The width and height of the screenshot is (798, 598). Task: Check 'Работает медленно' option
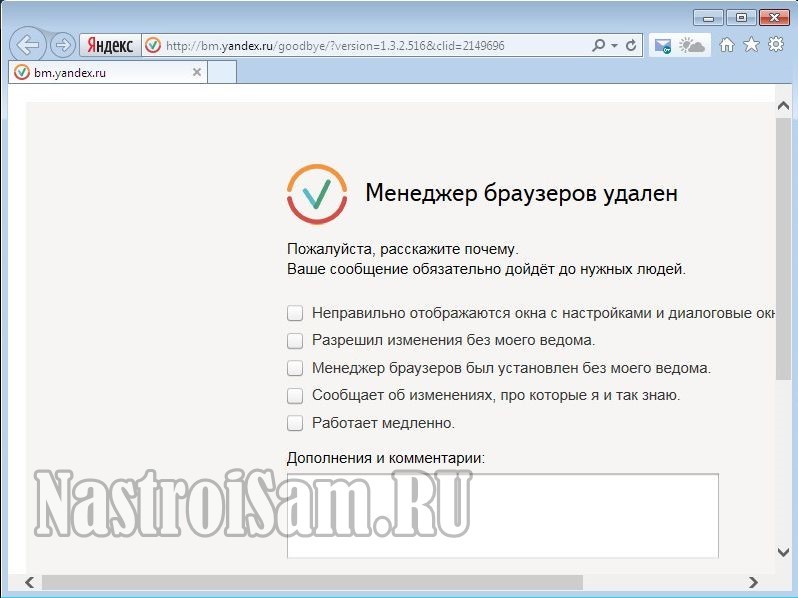point(295,423)
